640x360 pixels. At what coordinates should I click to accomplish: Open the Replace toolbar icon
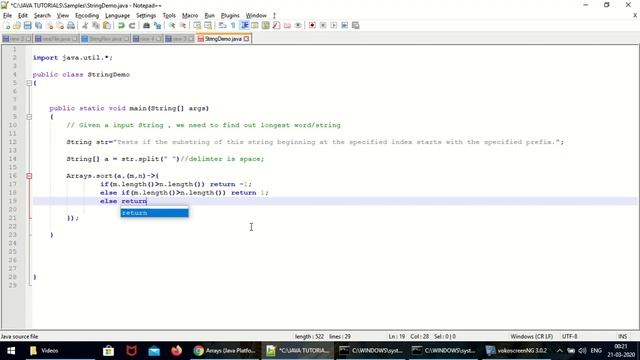[x=157, y=25]
